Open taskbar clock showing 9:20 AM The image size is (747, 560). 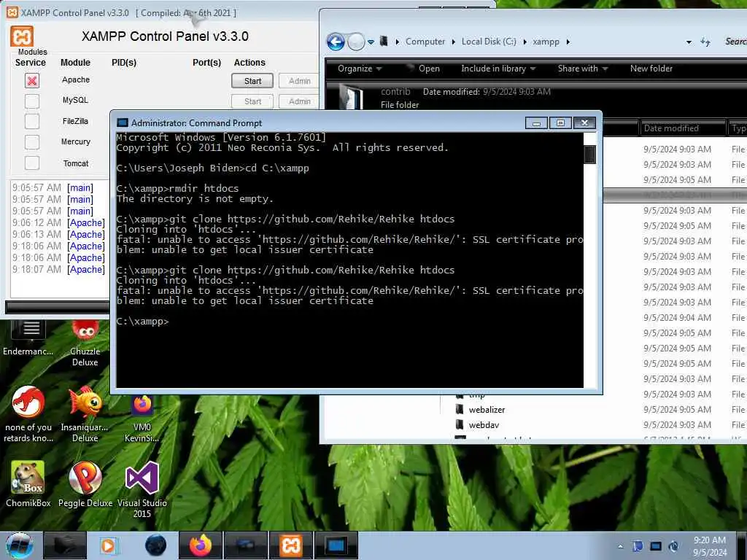pos(710,546)
